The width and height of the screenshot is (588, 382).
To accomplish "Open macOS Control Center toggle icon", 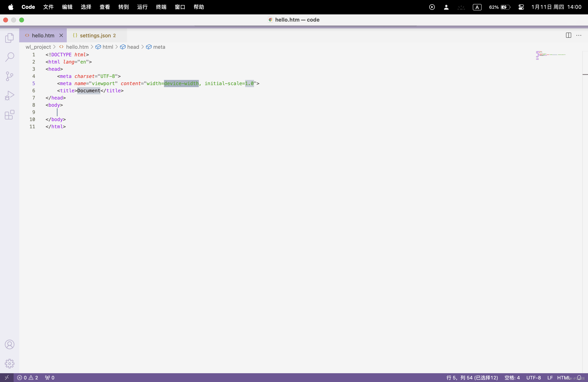I will click(x=521, y=7).
